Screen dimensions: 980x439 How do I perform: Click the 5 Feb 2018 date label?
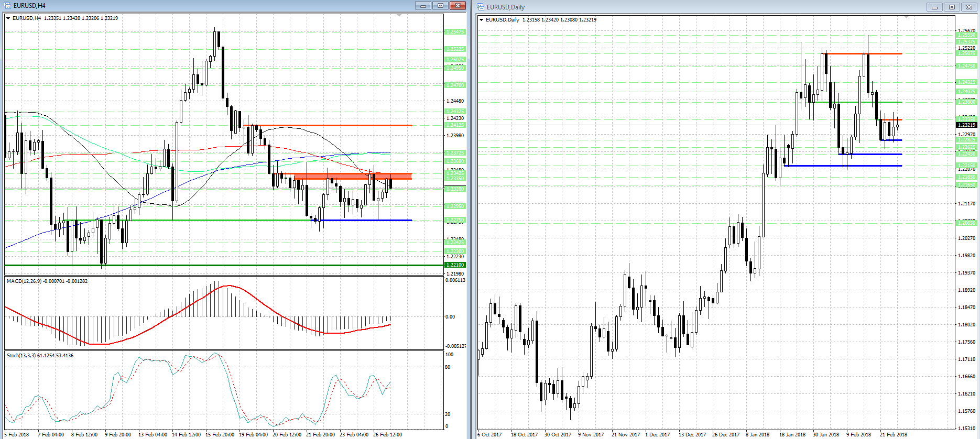pyautogui.click(x=16, y=434)
